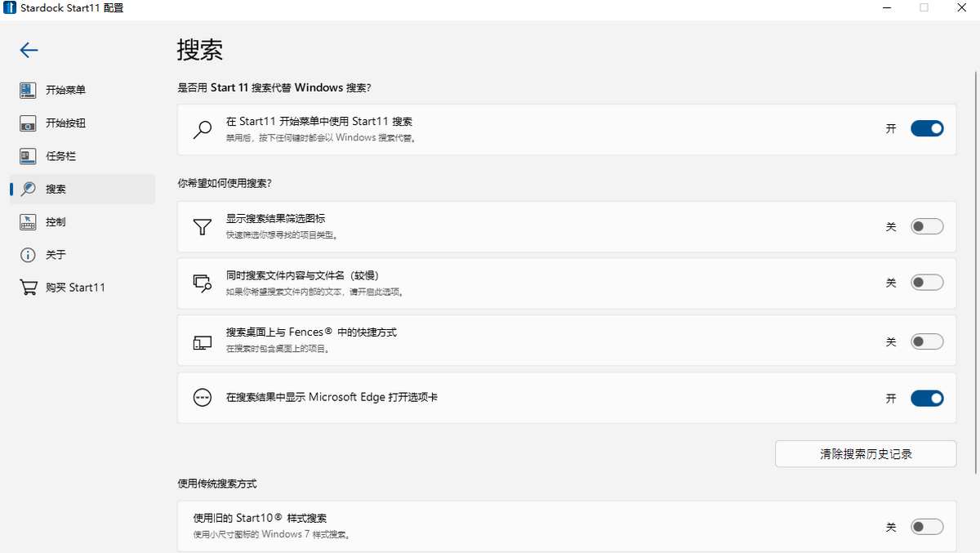The image size is (980, 553).
Task: Click the 清除搜索历史记录 button
Action: tap(866, 453)
